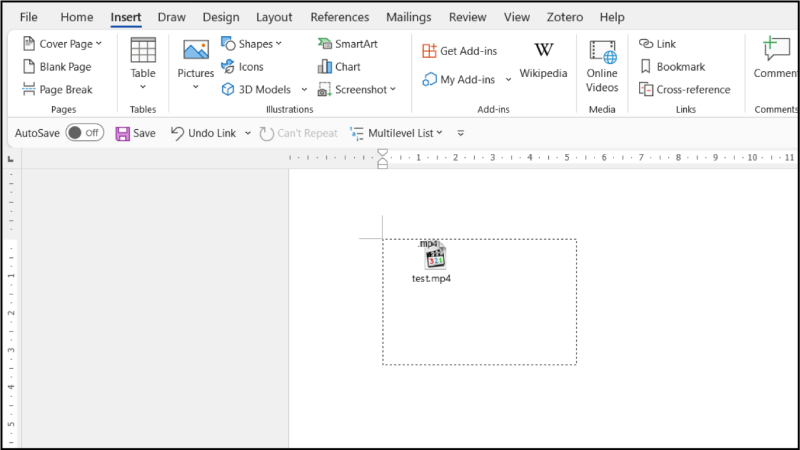Click the Get Add-ins button
The image size is (800, 450).
pyautogui.click(x=459, y=51)
